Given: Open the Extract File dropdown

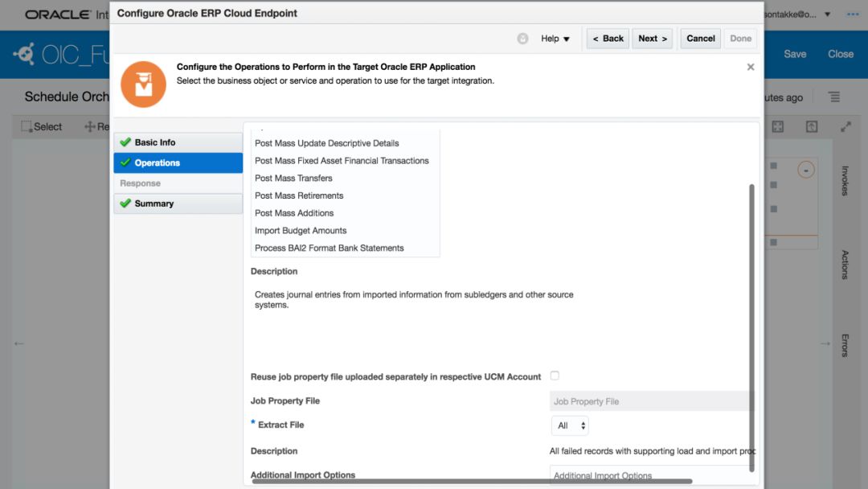Looking at the screenshot, I should [570, 425].
